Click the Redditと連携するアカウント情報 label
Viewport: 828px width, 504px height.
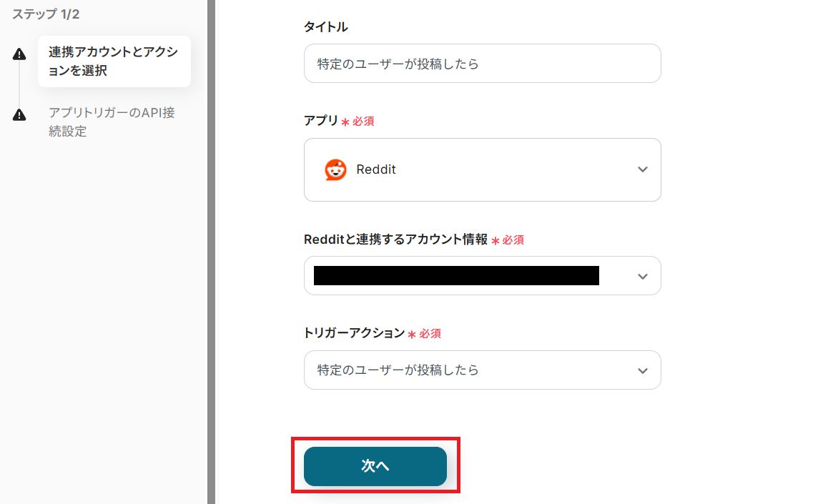point(396,239)
